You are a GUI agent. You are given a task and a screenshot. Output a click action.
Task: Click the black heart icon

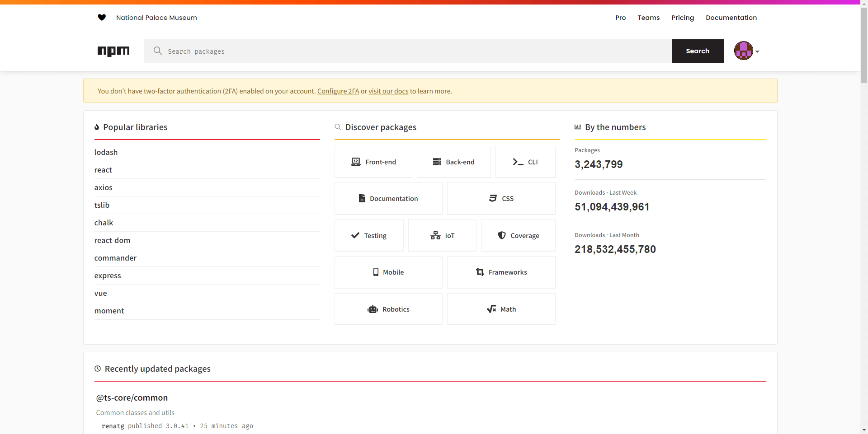[x=102, y=18]
